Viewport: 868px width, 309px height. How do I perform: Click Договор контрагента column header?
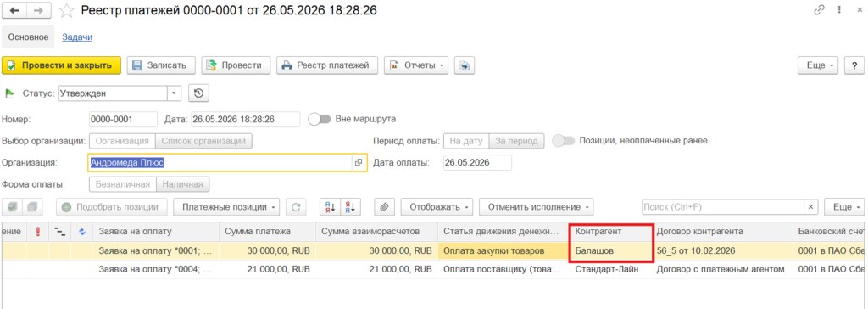pyautogui.click(x=723, y=232)
